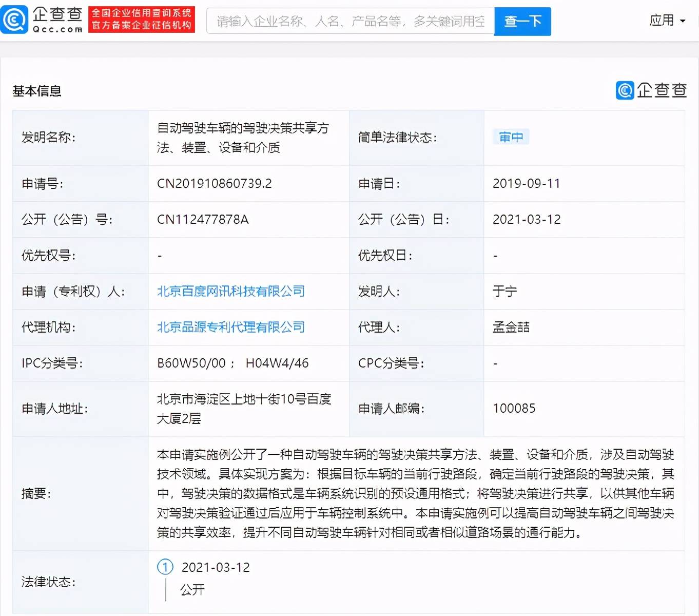This screenshot has width=699, height=616.
Task: Click the 摘要 field label
Action: point(36,494)
